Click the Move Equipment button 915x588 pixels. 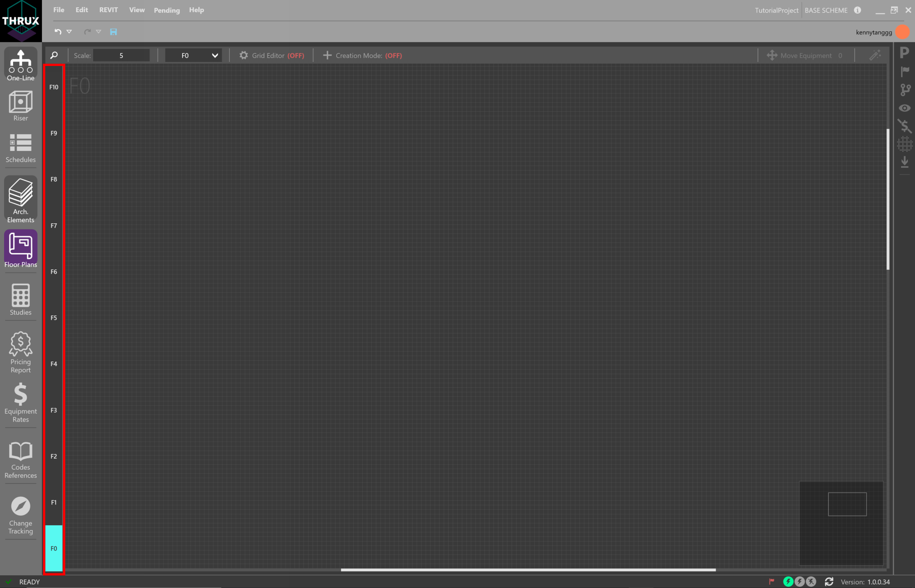803,55
